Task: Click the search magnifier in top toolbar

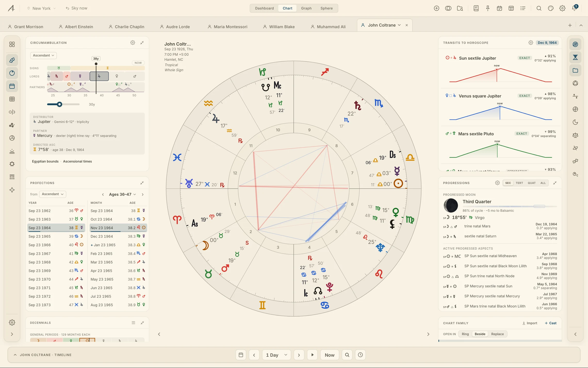Action: click(539, 8)
